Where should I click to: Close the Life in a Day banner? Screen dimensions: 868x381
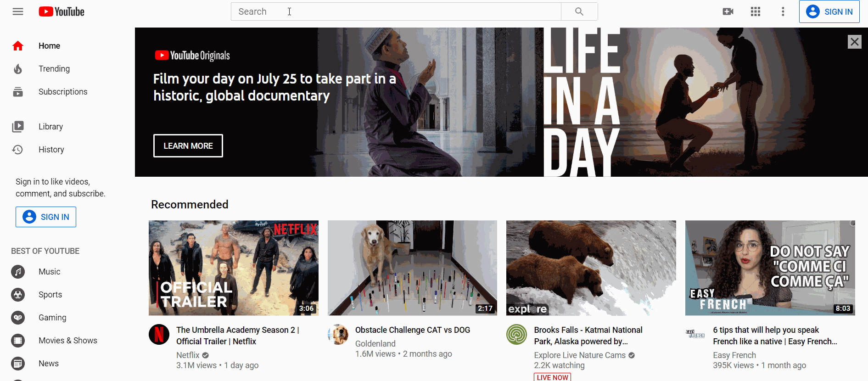pyautogui.click(x=854, y=42)
